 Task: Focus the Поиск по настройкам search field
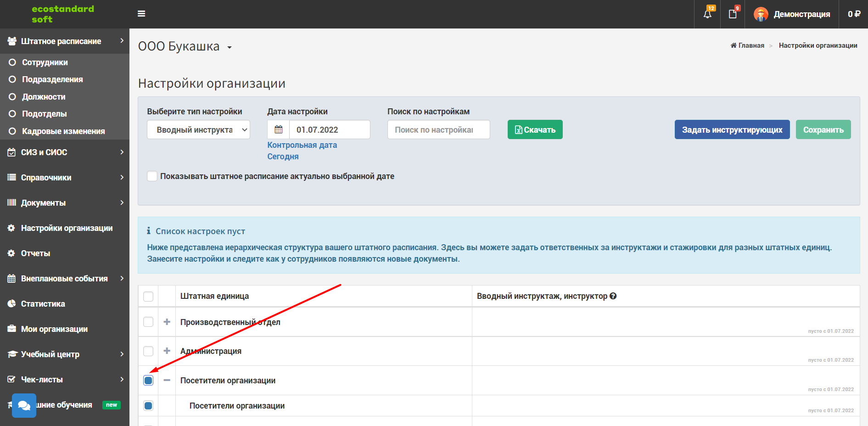(439, 129)
